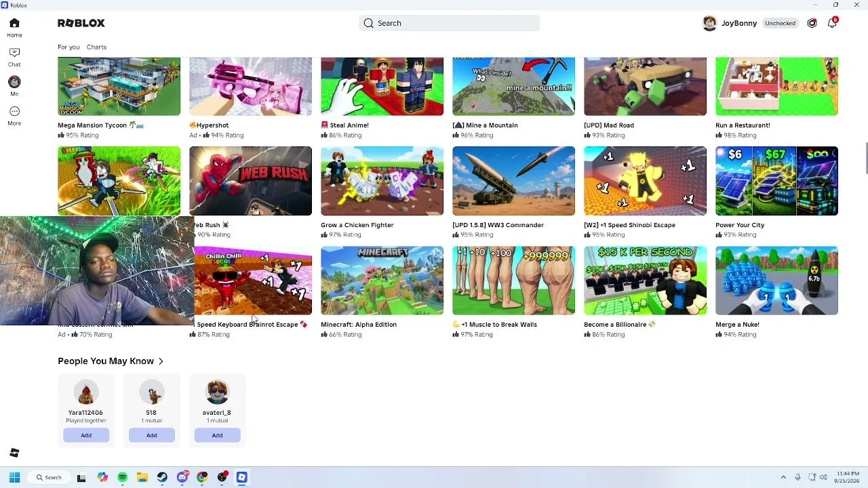Open the Robux icon in header
The width and height of the screenshot is (868, 488).
pos(812,23)
